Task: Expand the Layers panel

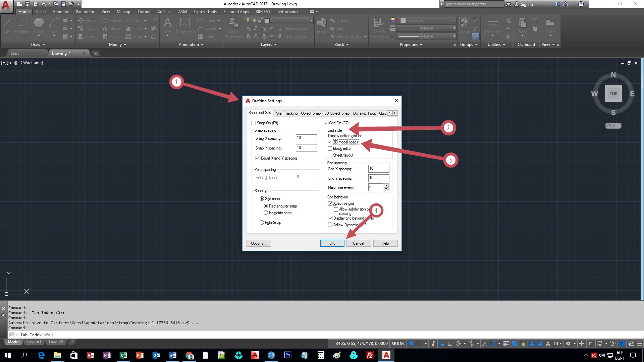Action: click(269, 45)
